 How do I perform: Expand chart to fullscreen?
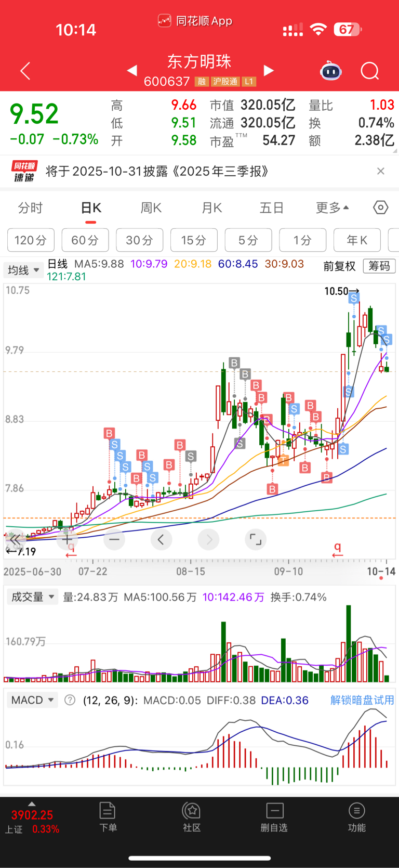[x=256, y=539]
